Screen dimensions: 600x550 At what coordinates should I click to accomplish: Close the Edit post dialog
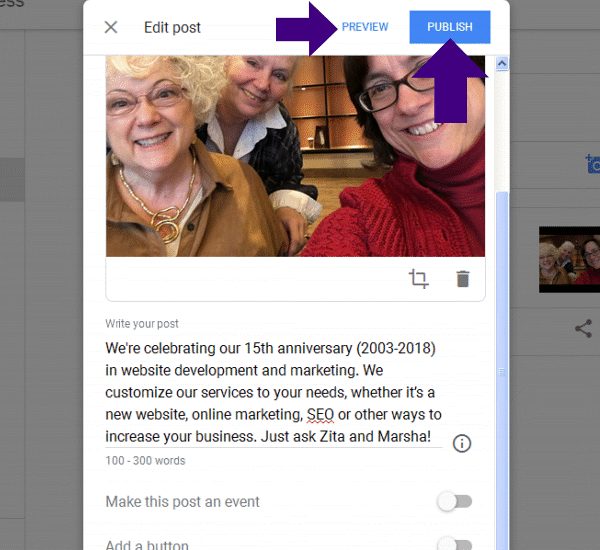[111, 27]
